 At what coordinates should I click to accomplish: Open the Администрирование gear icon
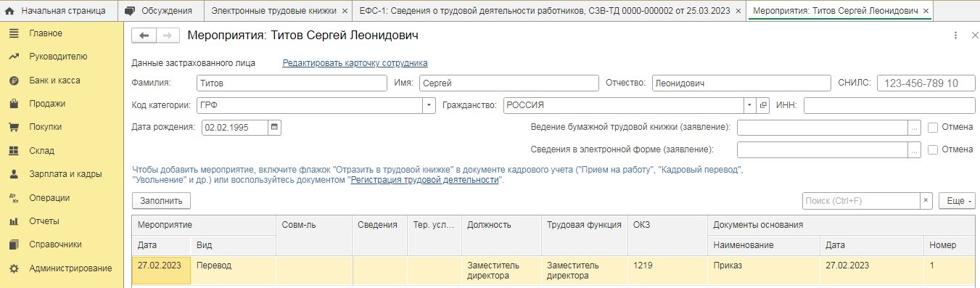click(13, 268)
